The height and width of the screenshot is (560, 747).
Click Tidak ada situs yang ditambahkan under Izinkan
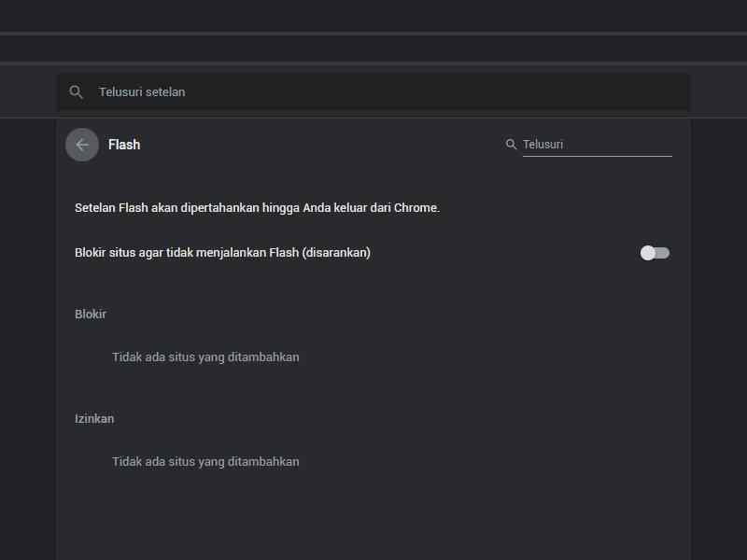point(205,462)
